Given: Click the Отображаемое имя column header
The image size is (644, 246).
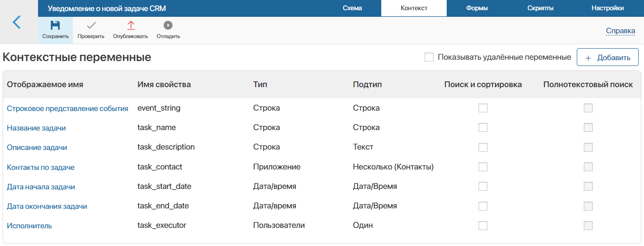Looking at the screenshot, I should (x=45, y=85).
